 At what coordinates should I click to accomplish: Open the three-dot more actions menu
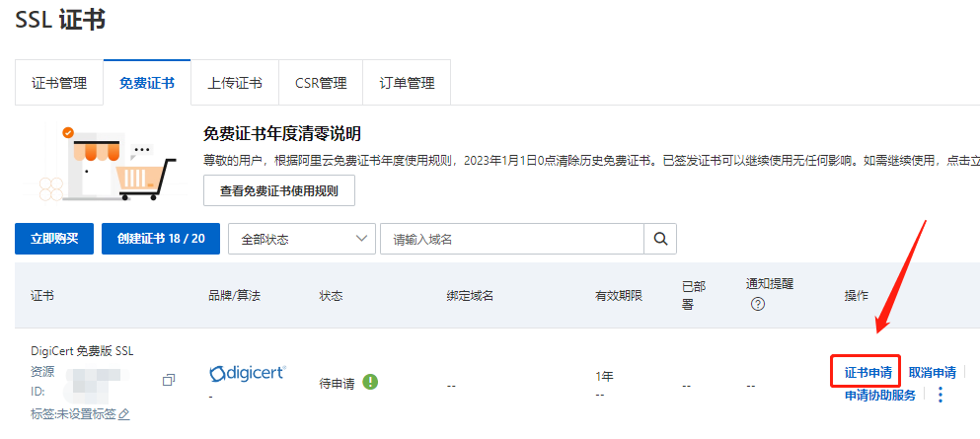[x=940, y=395]
